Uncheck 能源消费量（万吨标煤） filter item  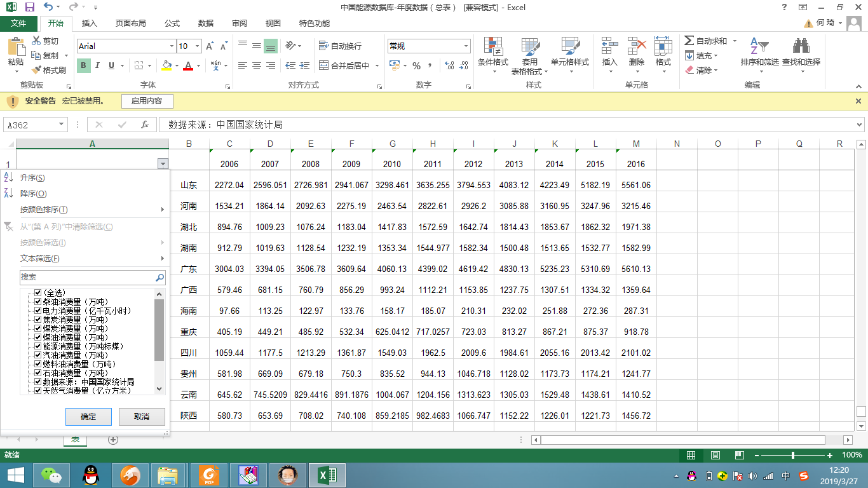(38, 346)
